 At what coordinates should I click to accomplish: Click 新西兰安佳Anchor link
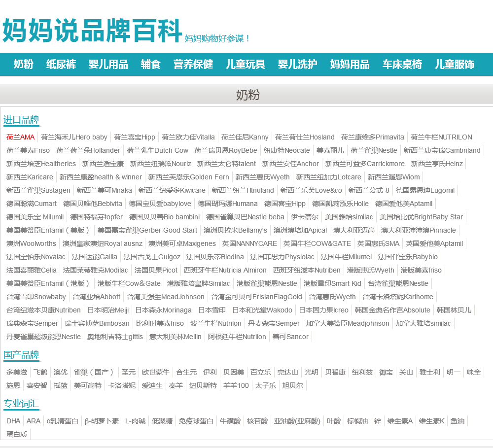pos(290,164)
